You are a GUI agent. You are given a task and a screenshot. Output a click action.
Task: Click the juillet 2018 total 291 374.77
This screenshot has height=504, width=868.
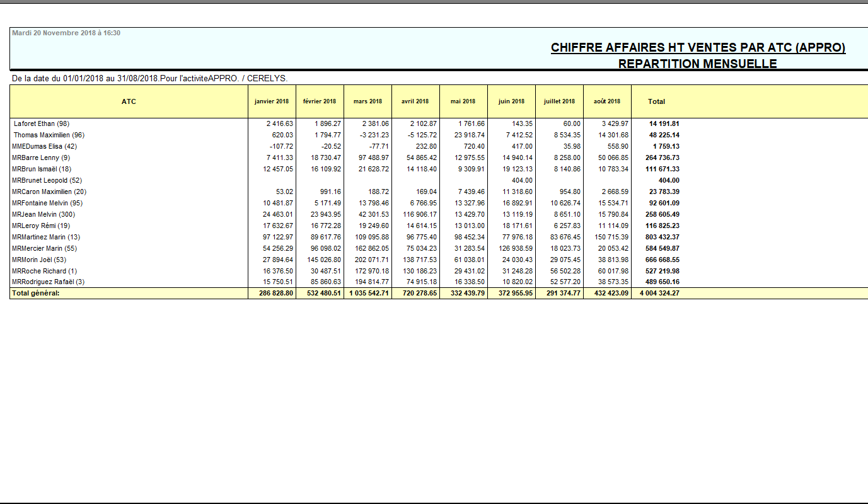(x=564, y=293)
